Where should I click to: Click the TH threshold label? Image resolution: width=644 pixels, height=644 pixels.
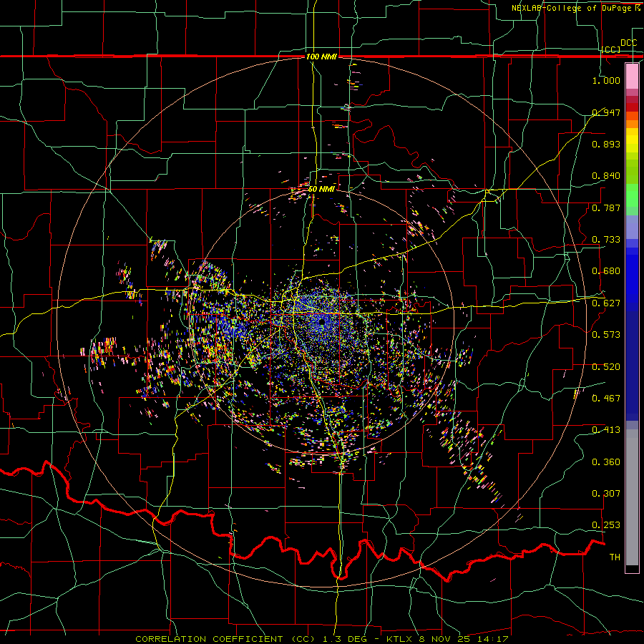tap(615, 557)
